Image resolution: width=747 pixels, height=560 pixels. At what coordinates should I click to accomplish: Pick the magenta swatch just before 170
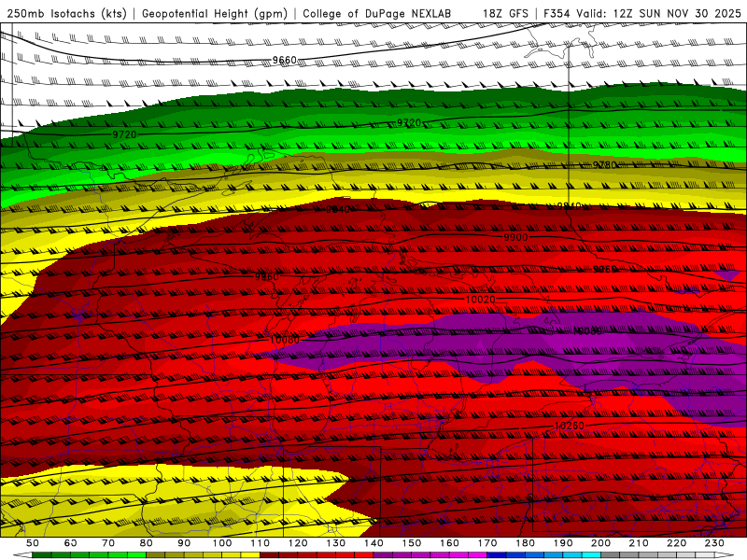[x=478, y=555]
